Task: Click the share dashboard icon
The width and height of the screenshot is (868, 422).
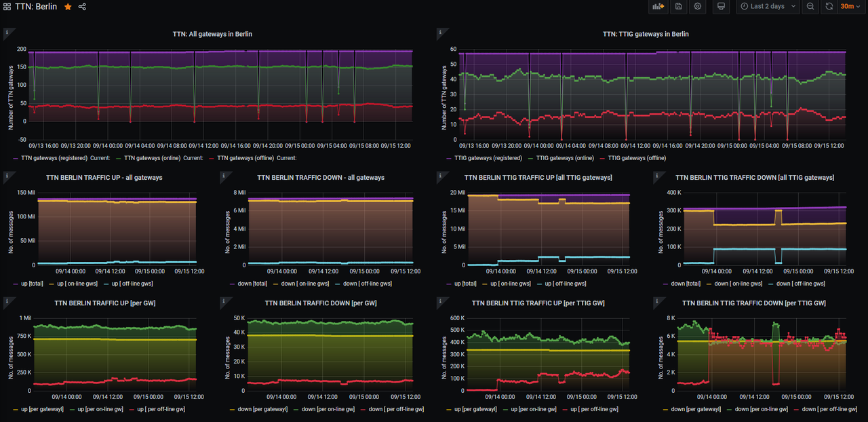Action: pyautogui.click(x=82, y=7)
